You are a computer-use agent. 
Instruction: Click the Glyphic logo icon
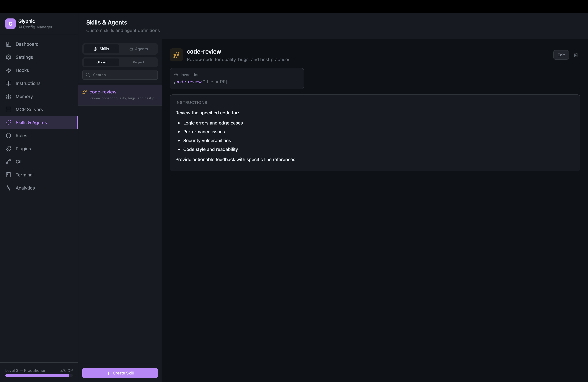coord(10,24)
